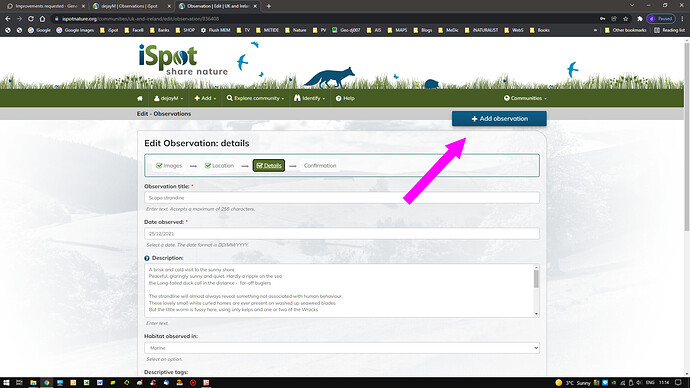Click the taskbar clock showing 11:14
Screen dimensions: 690x388
664,383
